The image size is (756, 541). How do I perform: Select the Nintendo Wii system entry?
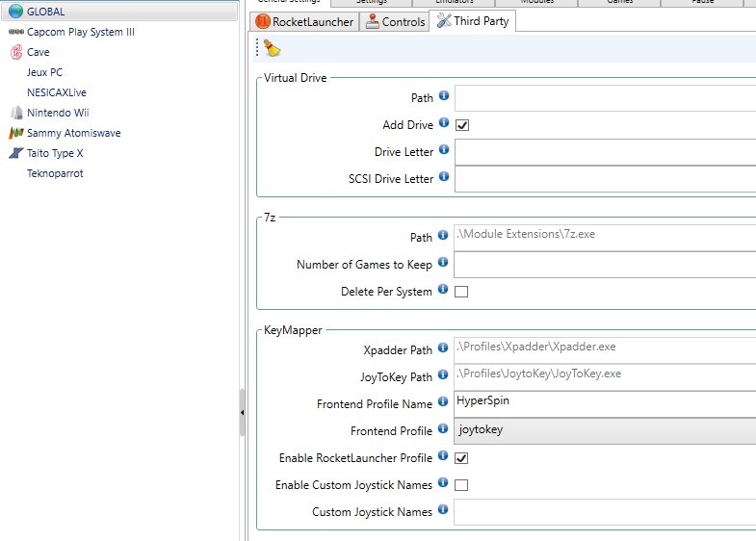(58, 113)
